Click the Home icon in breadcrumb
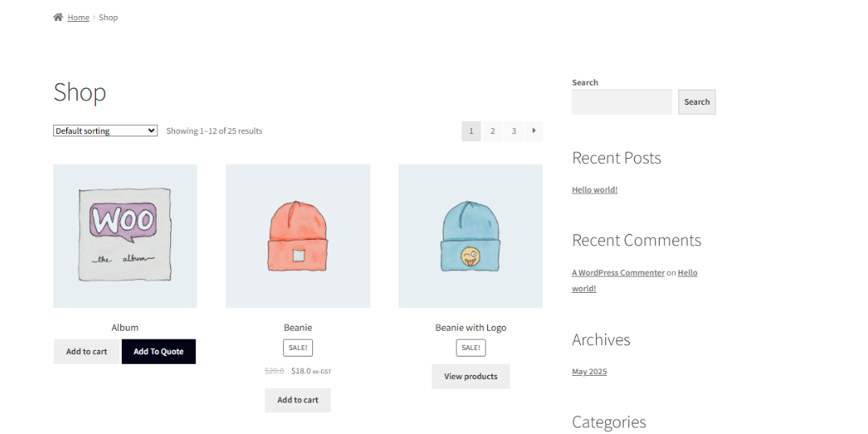This screenshot has width=868, height=434. [x=58, y=17]
